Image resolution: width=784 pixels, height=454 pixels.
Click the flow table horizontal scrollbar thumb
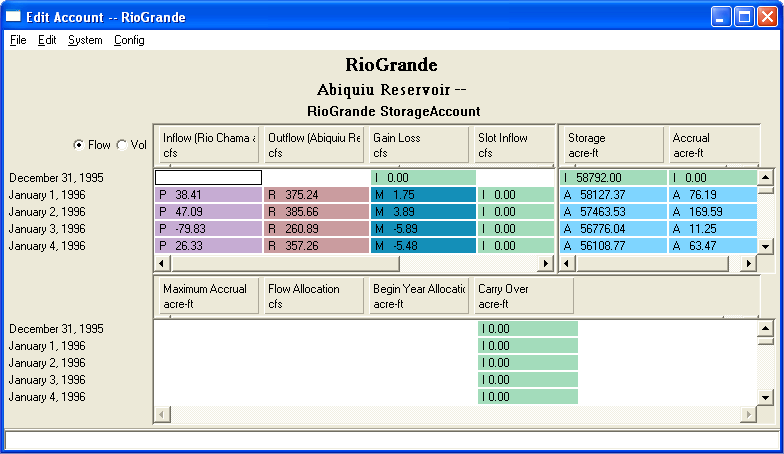[284, 263]
